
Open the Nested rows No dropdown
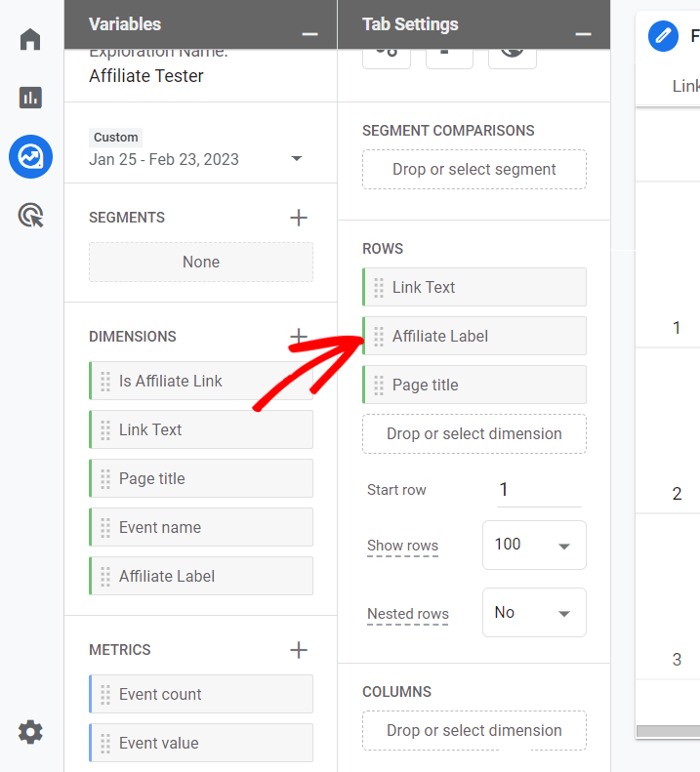pyautogui.click(x=534, y=613)
